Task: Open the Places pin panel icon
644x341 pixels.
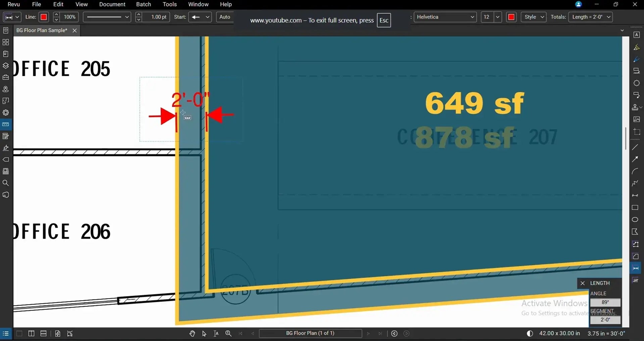Action: pyautogui.click(x=6, y=89)
